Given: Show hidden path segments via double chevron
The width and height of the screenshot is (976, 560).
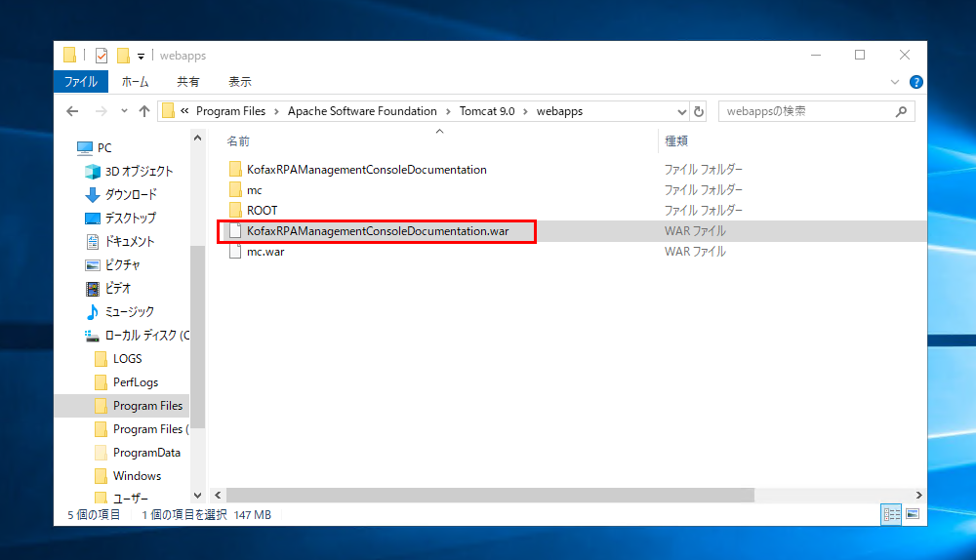Looking at the screenshot, I should coord(184,111).
